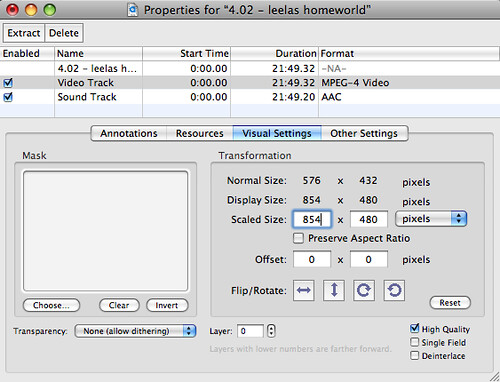Open the Scaled Size units dropdown
This screenshot has height=382, width=500.
click(431, 219)
